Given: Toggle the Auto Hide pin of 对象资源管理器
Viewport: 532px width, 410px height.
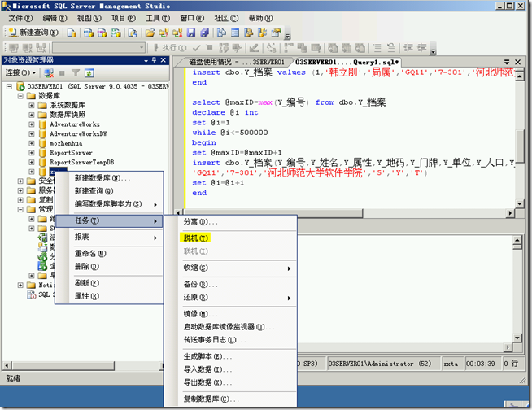Looking at the screenshot, I should pos(154,60).
